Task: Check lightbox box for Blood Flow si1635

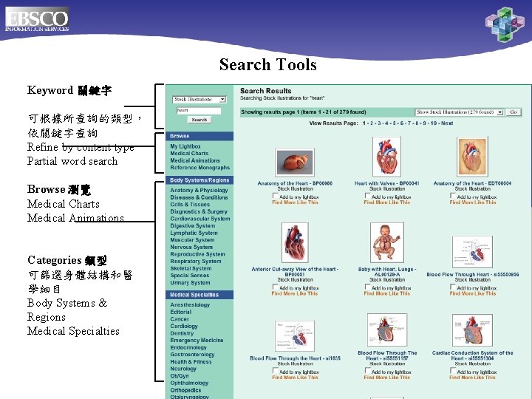Action: click(276, 371)
